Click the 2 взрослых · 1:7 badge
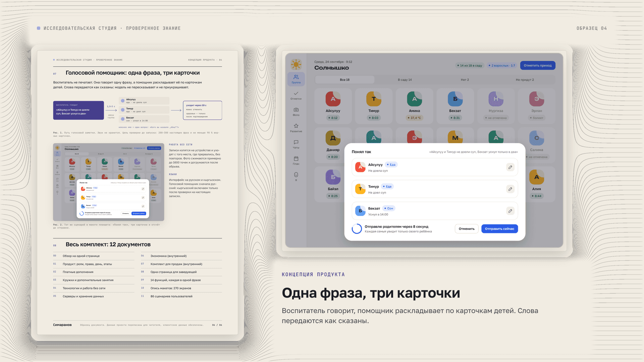This screenshot has width=644, height=362. (x=502, y=65)
